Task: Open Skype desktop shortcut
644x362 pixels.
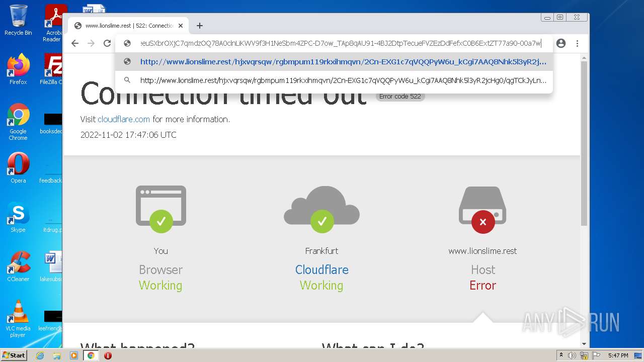Action: pyautogui.click(x=18, y=217)
